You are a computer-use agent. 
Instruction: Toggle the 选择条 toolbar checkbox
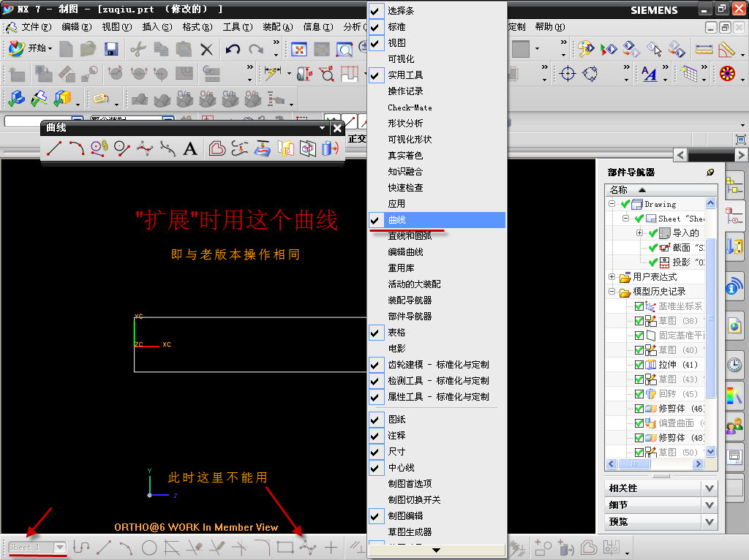pos(375,10)
